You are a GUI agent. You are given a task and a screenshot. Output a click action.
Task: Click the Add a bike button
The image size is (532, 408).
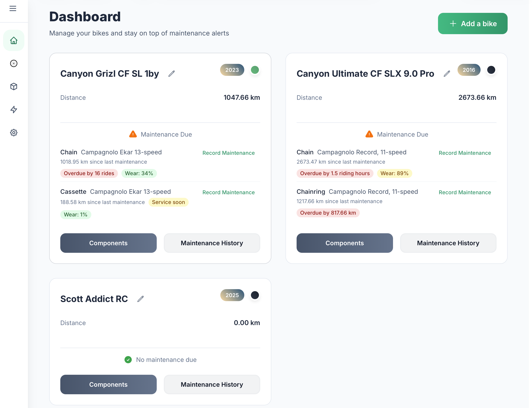(x=472, y=23)
